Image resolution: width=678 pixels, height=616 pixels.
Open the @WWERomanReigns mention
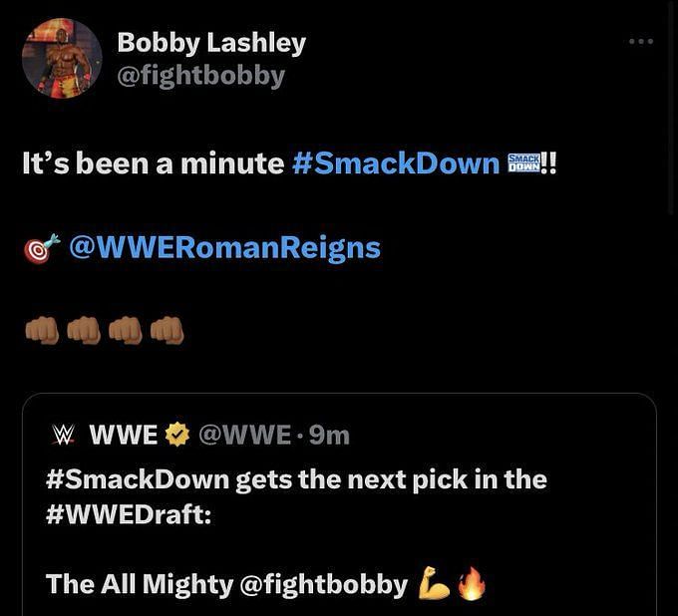click(225, 248)
